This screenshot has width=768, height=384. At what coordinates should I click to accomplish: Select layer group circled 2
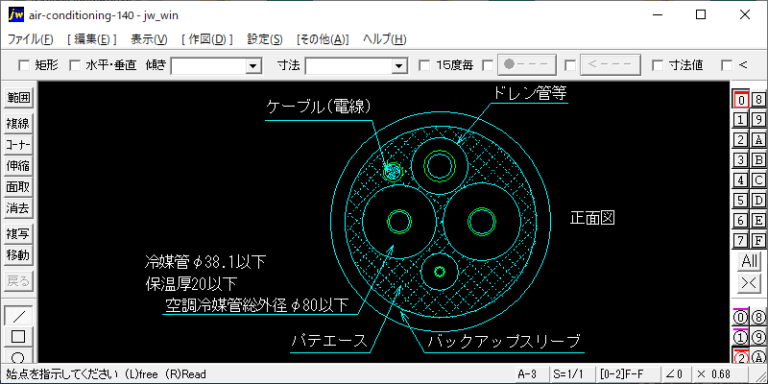point(741,356)
